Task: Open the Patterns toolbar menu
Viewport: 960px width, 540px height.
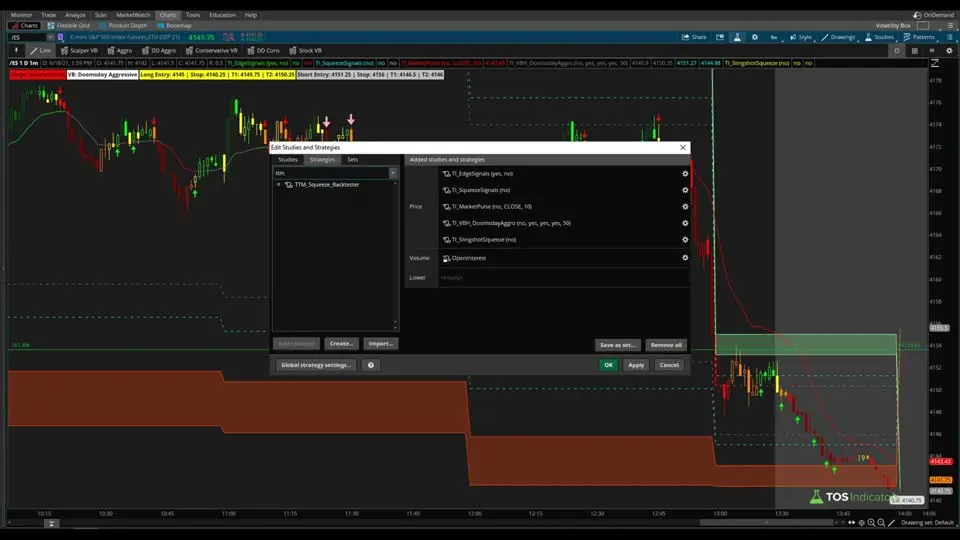Action: pos(919,37)
